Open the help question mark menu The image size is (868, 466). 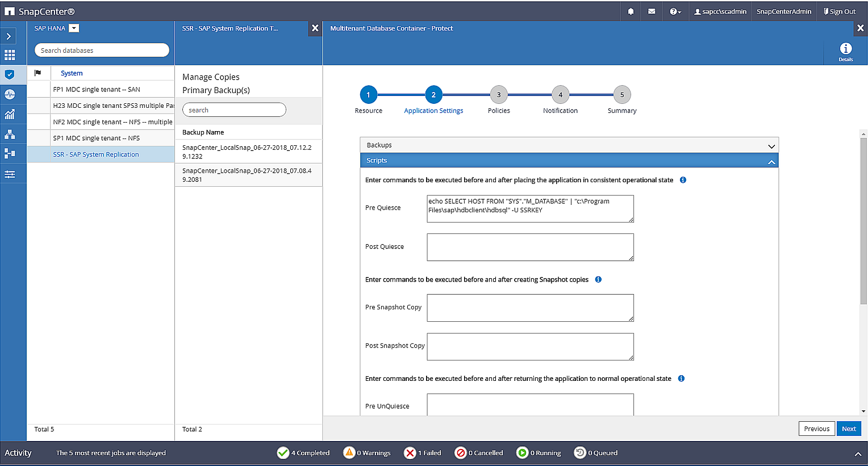tap(674, 11)
